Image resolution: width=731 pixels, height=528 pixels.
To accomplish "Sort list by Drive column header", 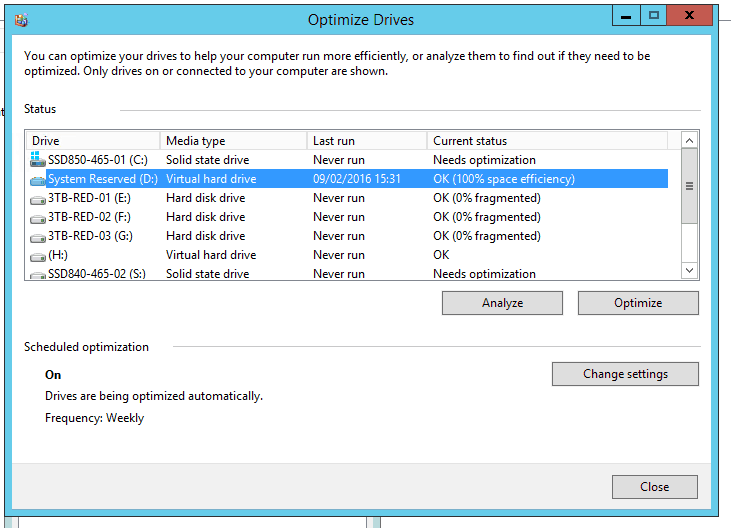I will pyautogui.click(x=92, y=141).
